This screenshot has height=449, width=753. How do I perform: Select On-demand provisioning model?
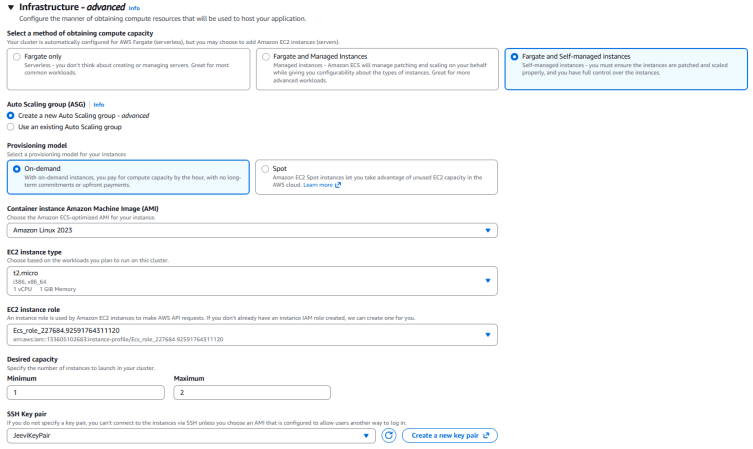click(x=17, y=169)
